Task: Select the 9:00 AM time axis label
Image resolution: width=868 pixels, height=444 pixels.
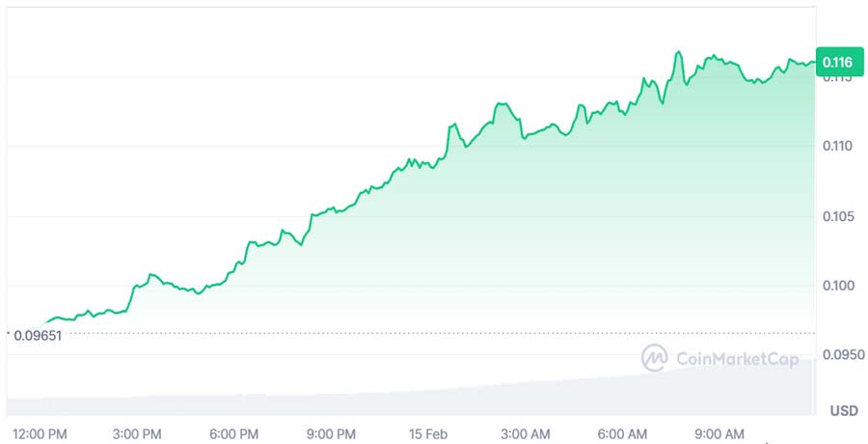Action: tap(719, 432)
